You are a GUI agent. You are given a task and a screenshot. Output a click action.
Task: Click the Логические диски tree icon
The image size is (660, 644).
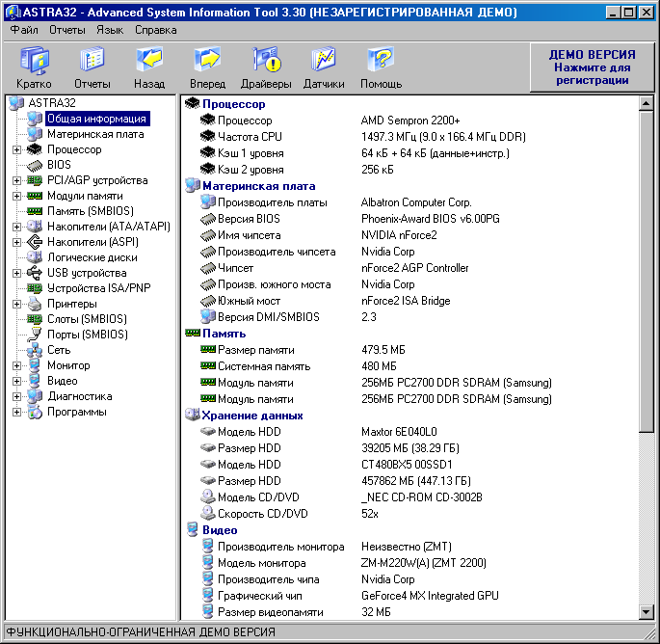[x=35, y=257]
